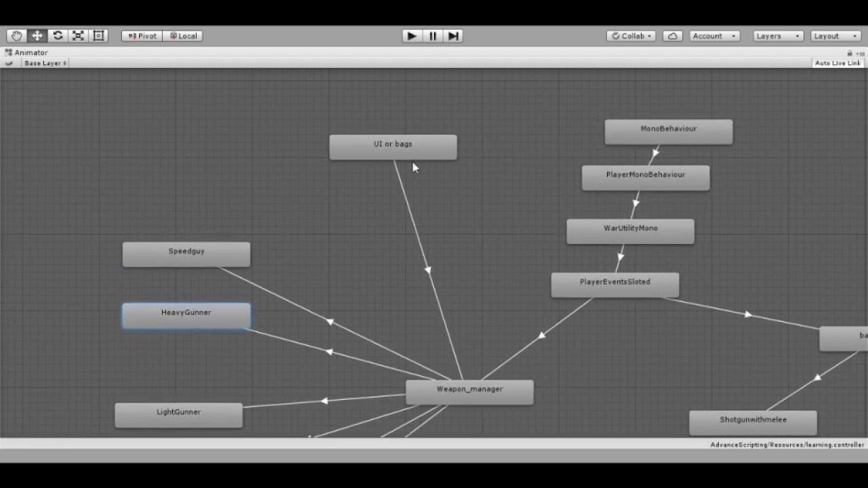Select the Rect transform tool

point(98,36)
